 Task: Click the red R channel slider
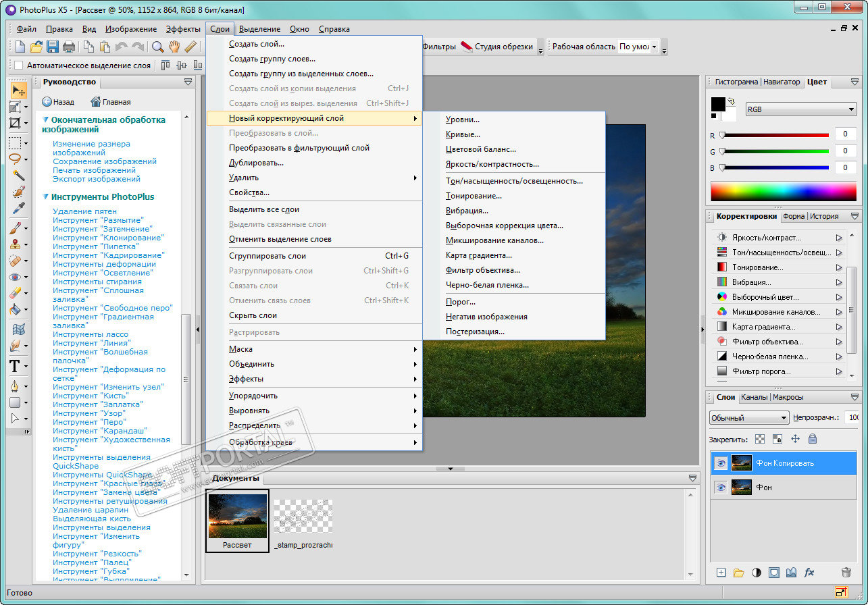775,135
